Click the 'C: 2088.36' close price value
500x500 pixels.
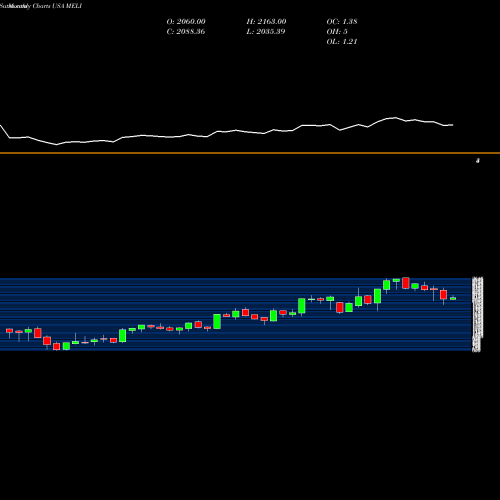pyautogui.click(x=186, y=32)
